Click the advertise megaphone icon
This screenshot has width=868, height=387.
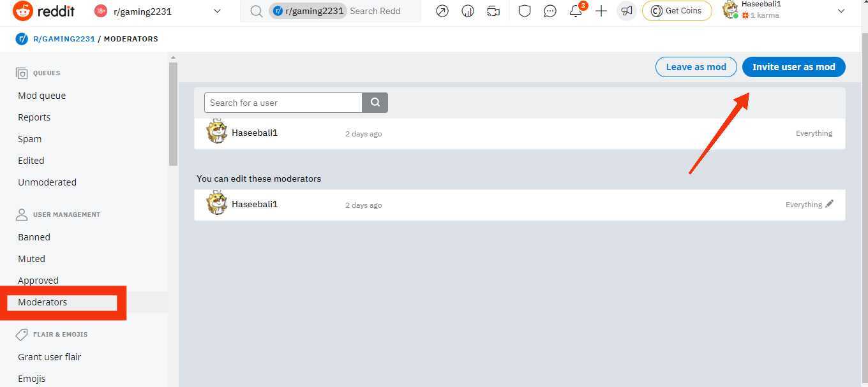[x=626, y=11]
